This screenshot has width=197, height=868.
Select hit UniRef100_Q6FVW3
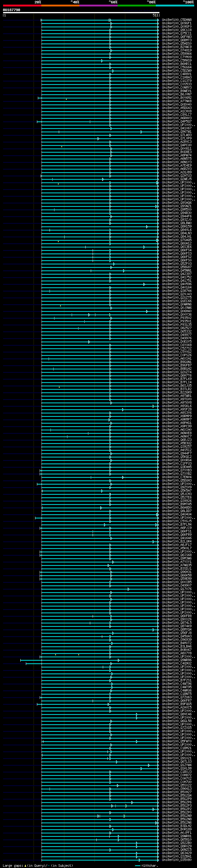click(x=177, y=37)
